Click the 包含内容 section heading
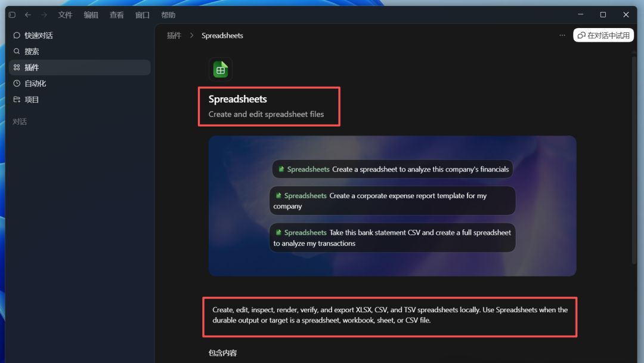The height and width of the screenshot is (363, 644). point(222,353)
